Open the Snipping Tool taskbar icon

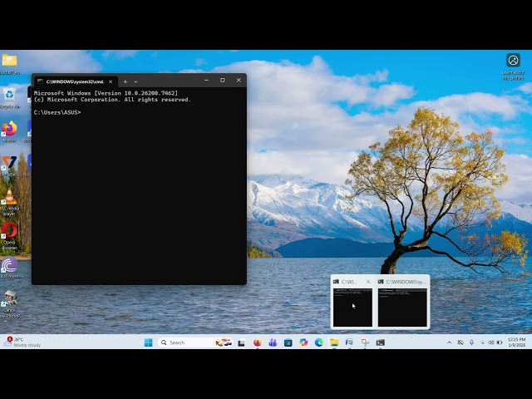pyautogui.click(x=365, y=342)
